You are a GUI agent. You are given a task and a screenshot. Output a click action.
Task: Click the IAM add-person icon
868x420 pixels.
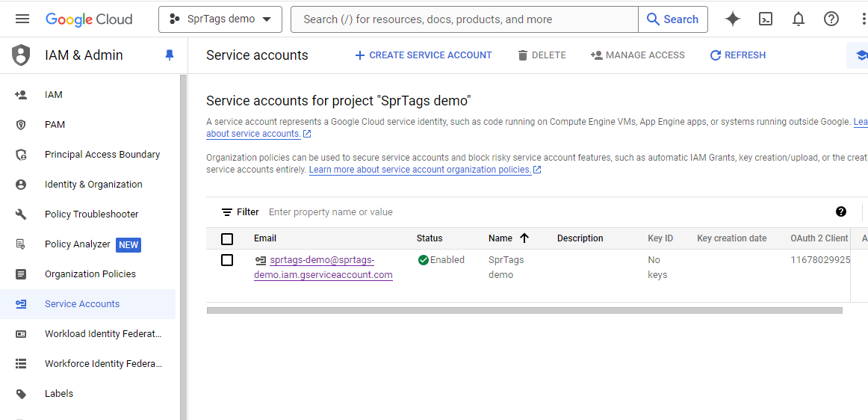point(21,95)
